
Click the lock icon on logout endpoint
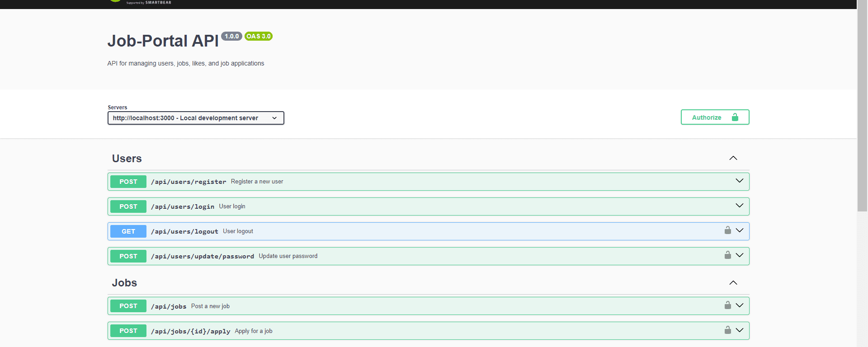click(728, 230)
